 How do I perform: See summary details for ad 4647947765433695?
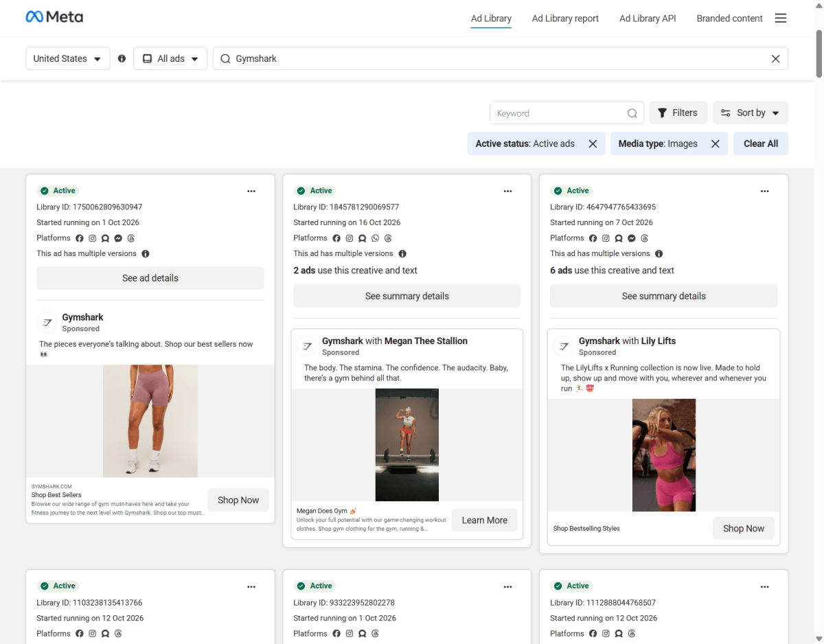pos(664,296)
